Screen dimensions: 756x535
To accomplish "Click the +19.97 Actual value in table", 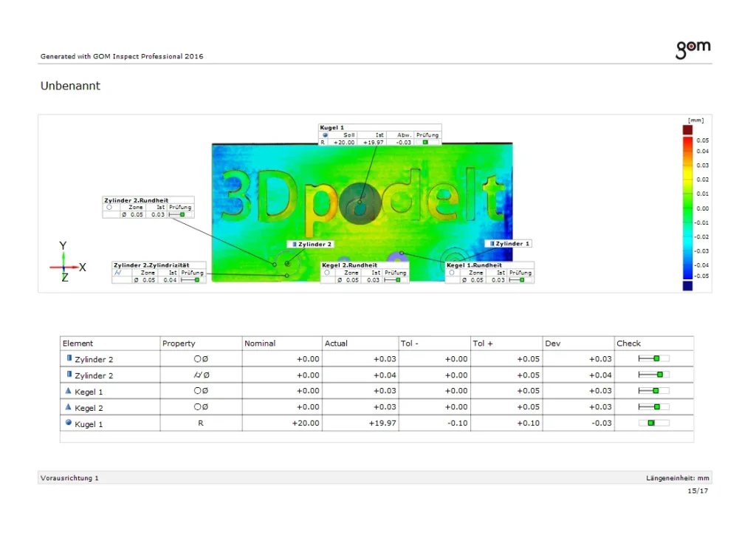I will pyautogui.click(x=382, y=423).
